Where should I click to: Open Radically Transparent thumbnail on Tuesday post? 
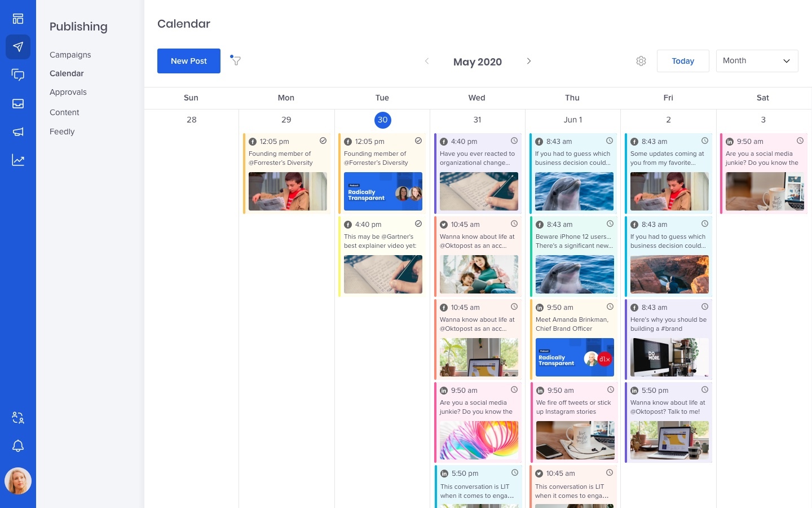(383, 191)
